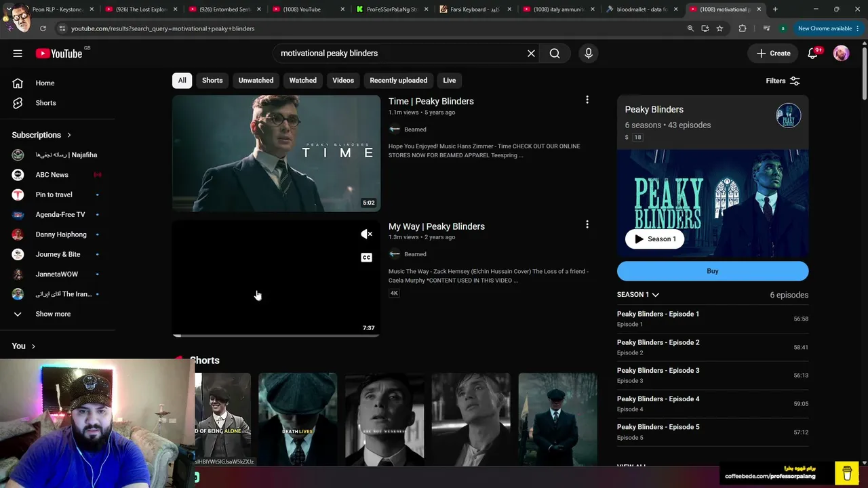Filter results by Shorts chip

tap(212, 80)
